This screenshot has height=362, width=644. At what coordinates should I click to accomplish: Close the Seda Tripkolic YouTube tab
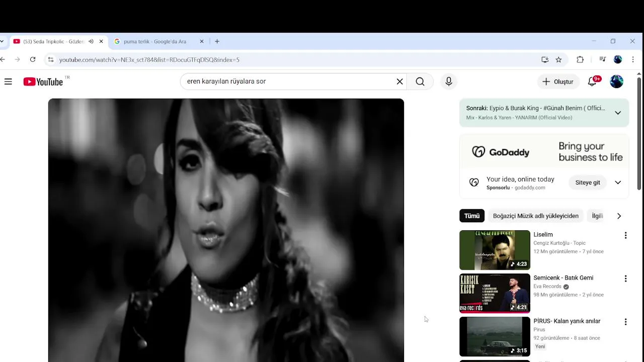pos(101,41)
